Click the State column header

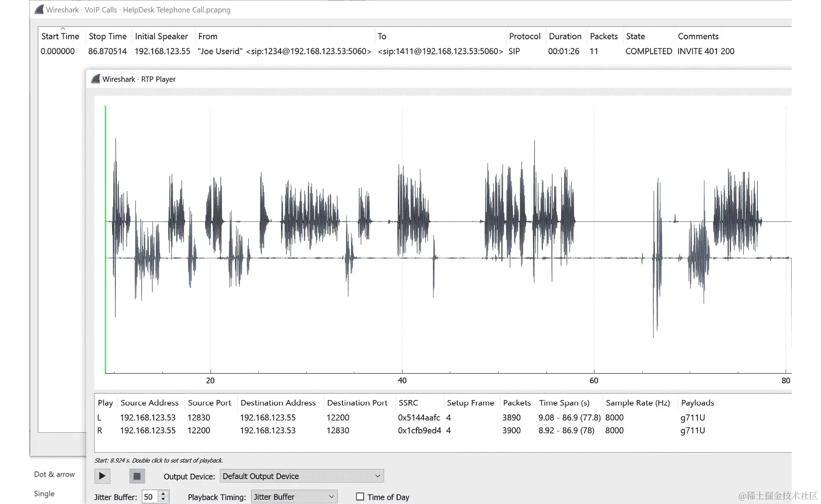(635, 36)
